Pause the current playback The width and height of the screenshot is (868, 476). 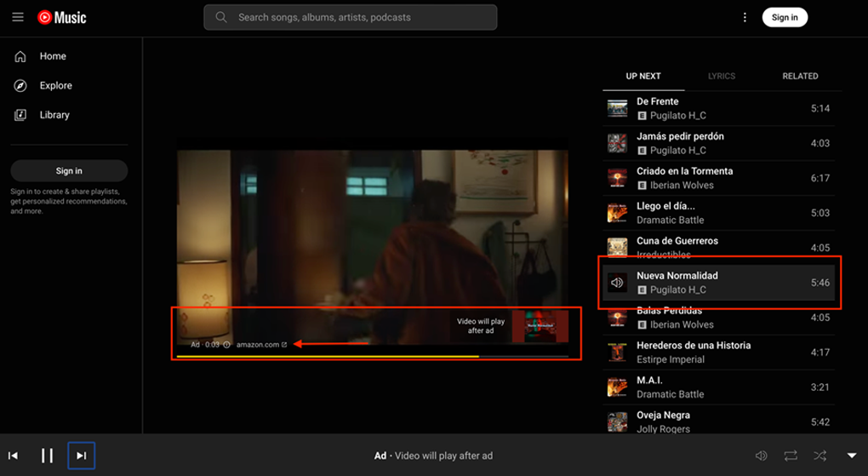coord(48,456)
